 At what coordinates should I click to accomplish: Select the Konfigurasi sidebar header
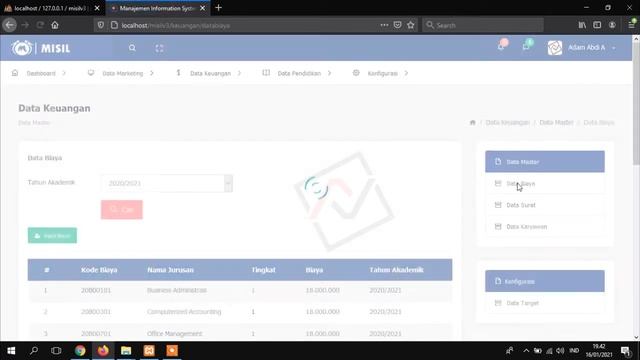coord(544,281)
